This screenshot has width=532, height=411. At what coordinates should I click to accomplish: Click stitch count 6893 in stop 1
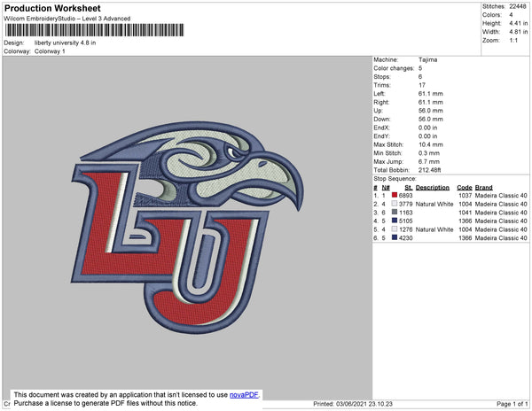(406, 196)
